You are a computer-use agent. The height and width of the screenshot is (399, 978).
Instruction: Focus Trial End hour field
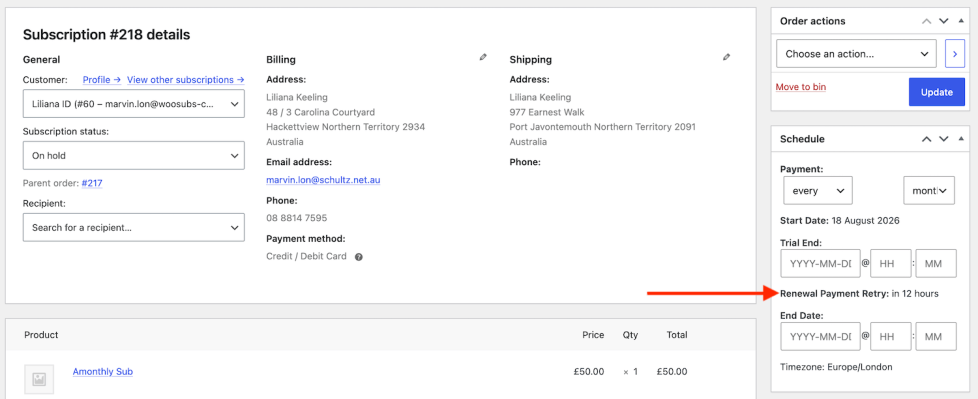891,264
